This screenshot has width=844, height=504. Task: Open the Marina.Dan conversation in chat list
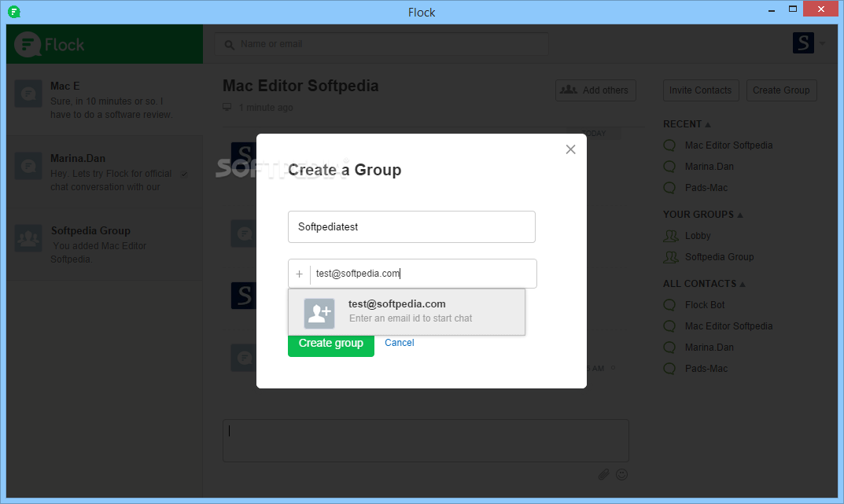[x=105, y=172]
